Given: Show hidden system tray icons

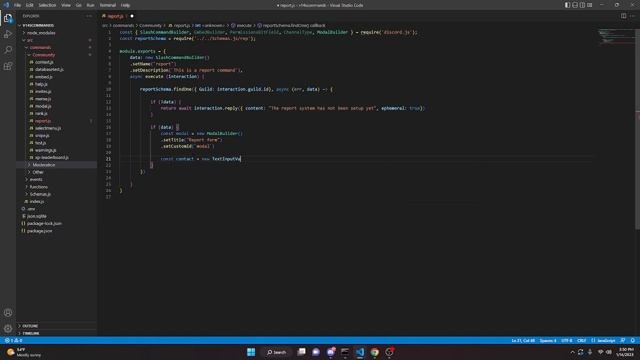Looking at the screenshot, I should pos(572,352).
